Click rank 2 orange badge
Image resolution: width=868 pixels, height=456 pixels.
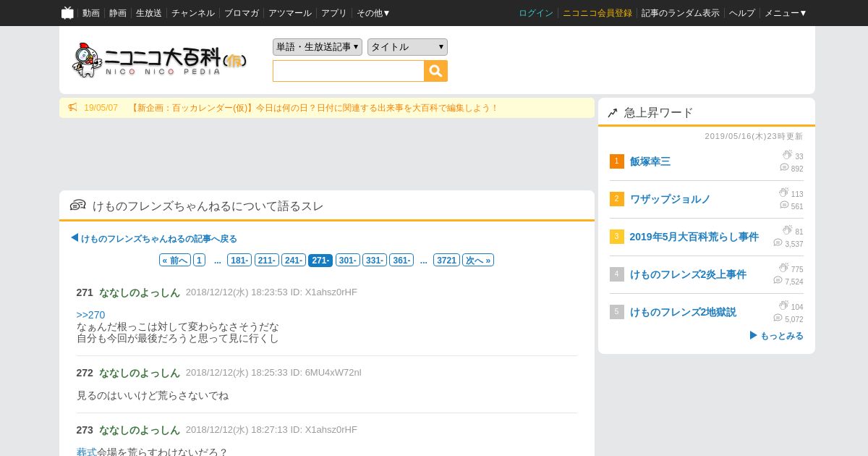(x=616, y=199)
